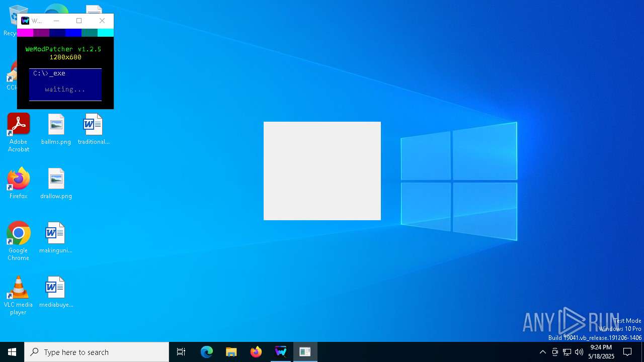
Task: Switch to the active patcher window taskbar button
Action: [x=305, y=352]
